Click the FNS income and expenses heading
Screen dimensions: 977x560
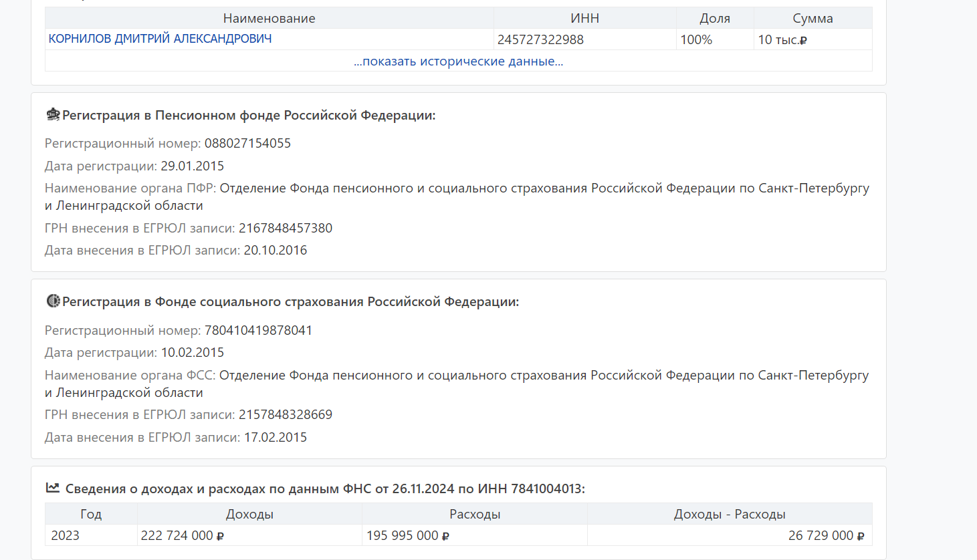(x=325, y=488)
